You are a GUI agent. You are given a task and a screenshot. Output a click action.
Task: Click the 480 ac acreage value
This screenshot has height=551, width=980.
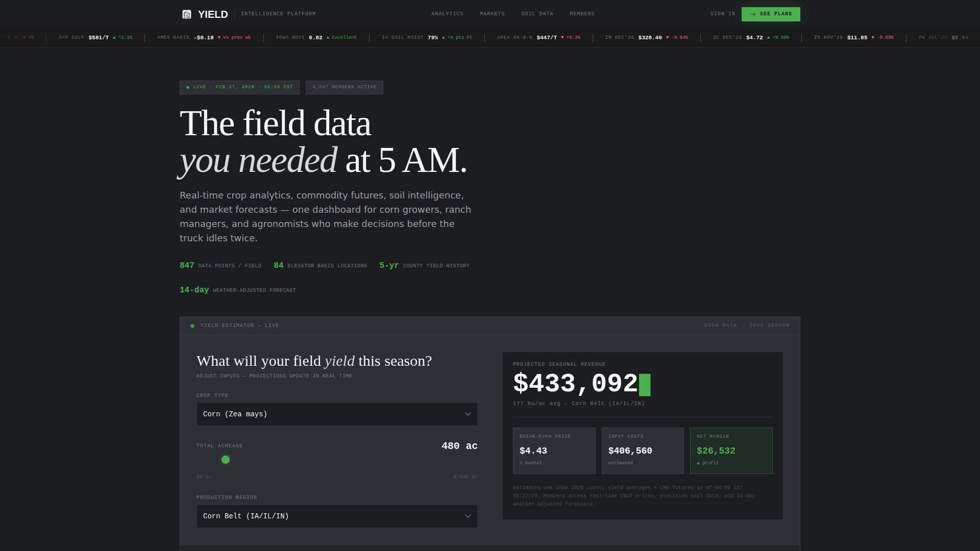tap(459, 446)
